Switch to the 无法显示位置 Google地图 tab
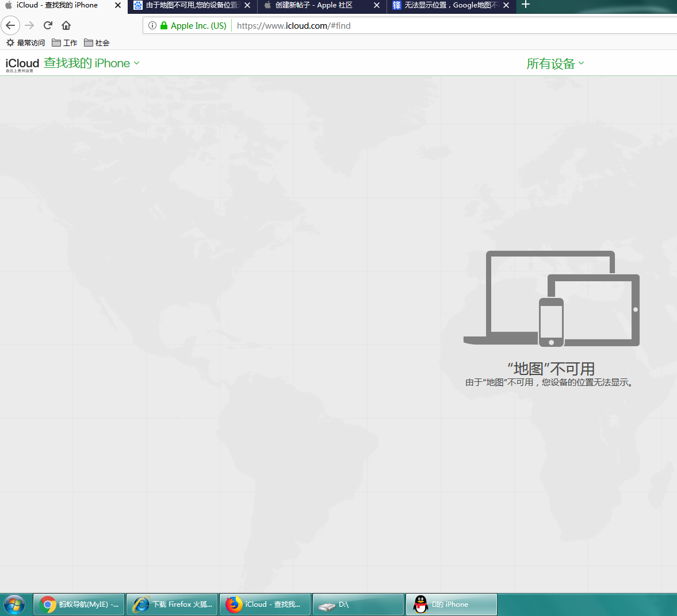 click(446, 5)
